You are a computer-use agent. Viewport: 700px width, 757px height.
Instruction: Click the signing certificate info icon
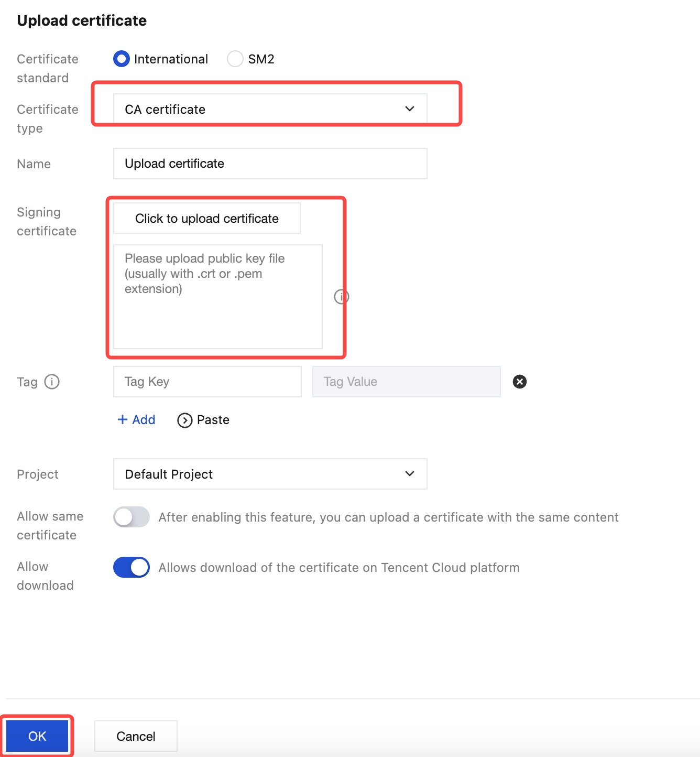pos(341,297)
